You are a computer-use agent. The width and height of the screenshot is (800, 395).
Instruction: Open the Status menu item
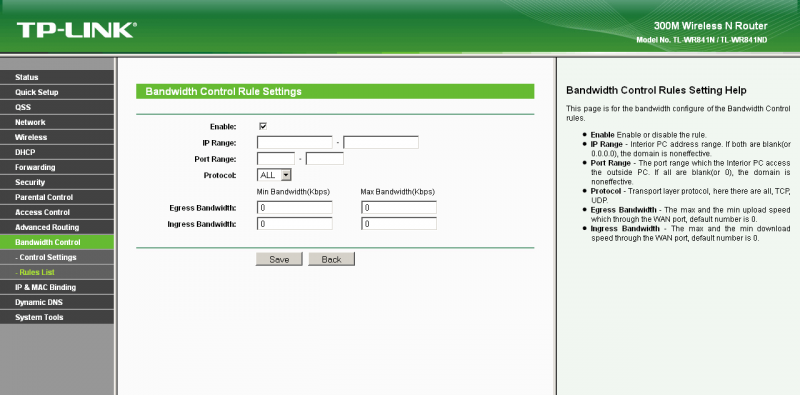[x=57, y=77]
